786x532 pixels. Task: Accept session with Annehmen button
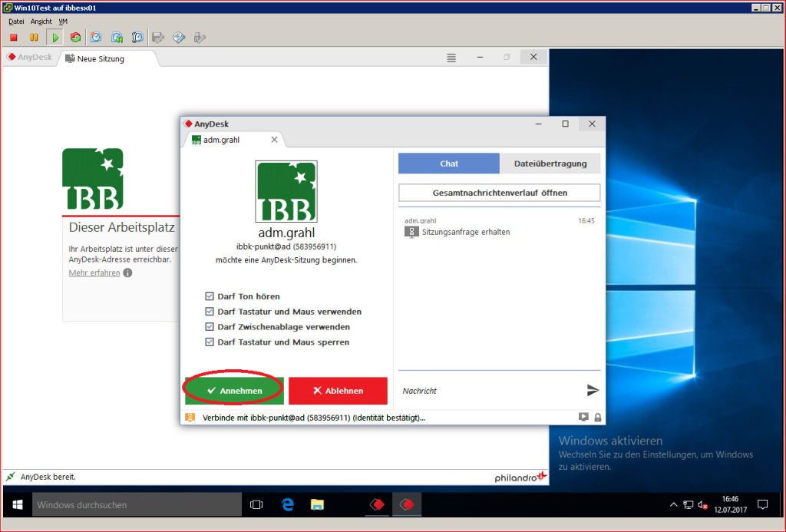(234, 391)
